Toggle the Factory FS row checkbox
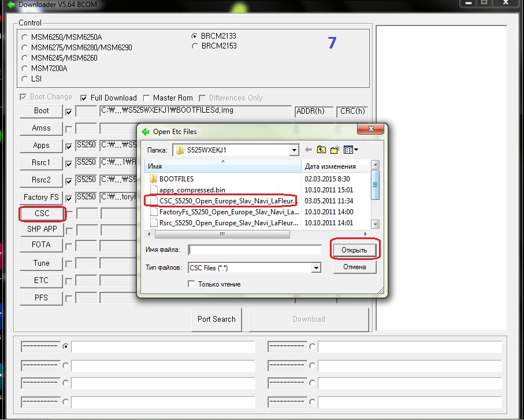Viewport: 524px width, 420px height. (x=69, y=199)
